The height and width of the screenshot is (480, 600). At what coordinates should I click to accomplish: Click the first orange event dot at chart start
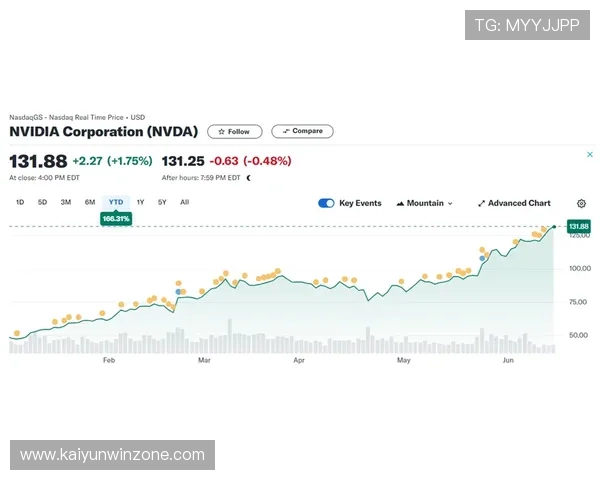pos(16,333)
